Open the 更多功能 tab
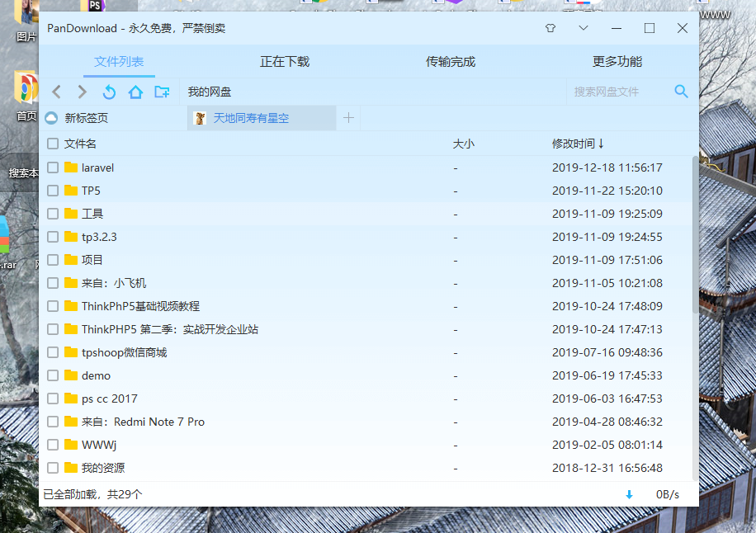 point(617,62)
